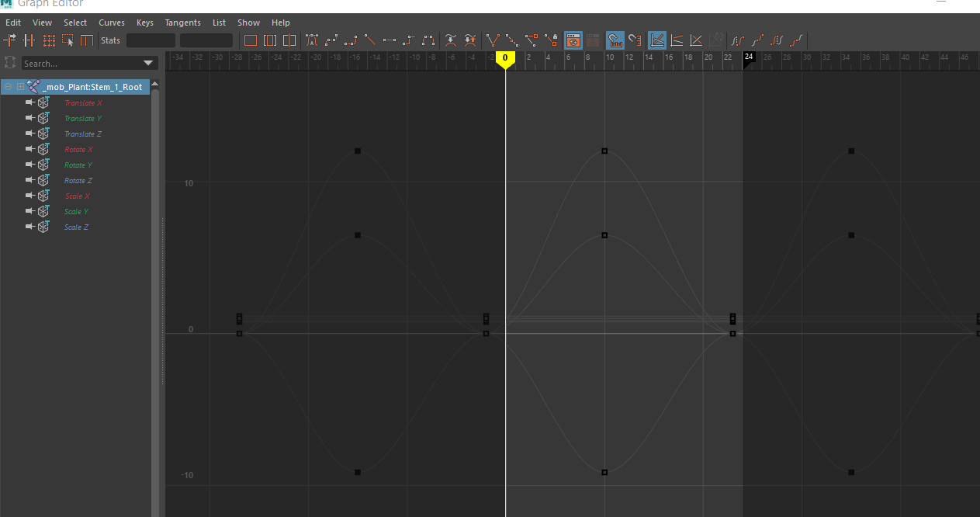This screenshot has height=517, width=980.
Task: Toggle value snapping for keys
Action: click(635, 40)
